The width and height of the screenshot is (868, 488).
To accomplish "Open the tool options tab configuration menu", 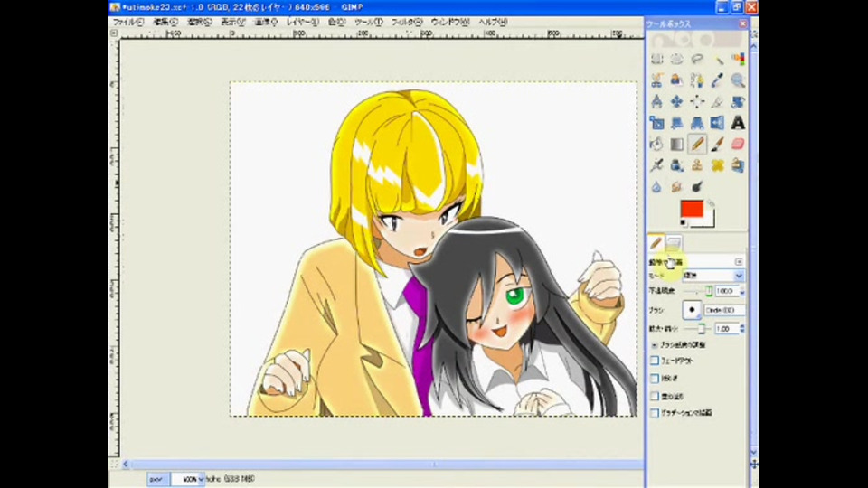I will (x=739, y=262).
